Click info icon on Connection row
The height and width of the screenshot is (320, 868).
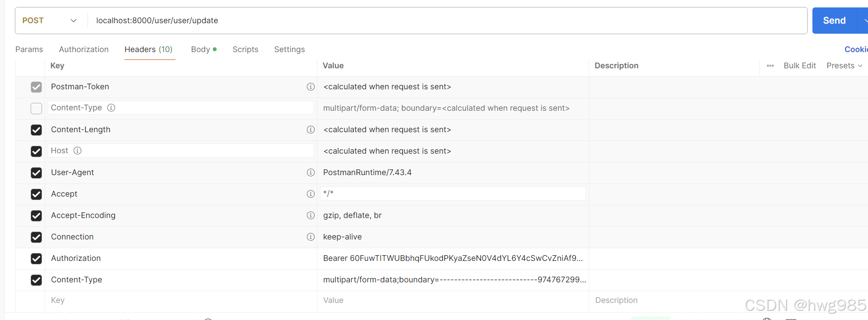[311, 237]
